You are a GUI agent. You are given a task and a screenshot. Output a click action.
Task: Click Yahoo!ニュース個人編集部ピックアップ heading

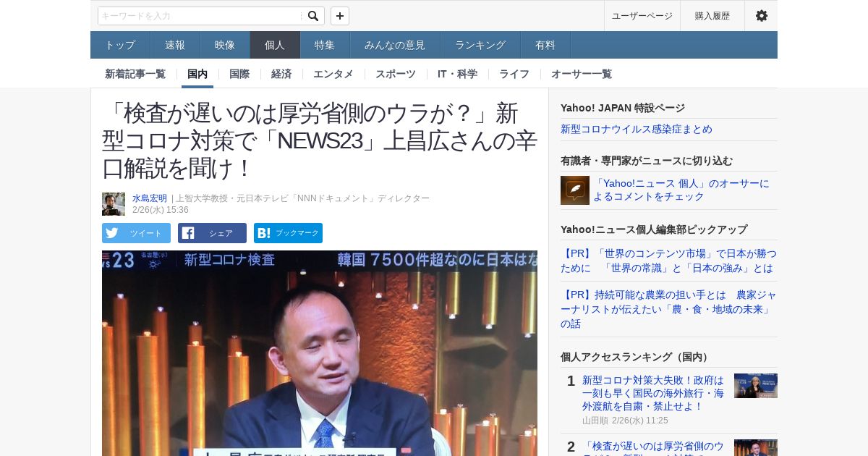[654, 229]
